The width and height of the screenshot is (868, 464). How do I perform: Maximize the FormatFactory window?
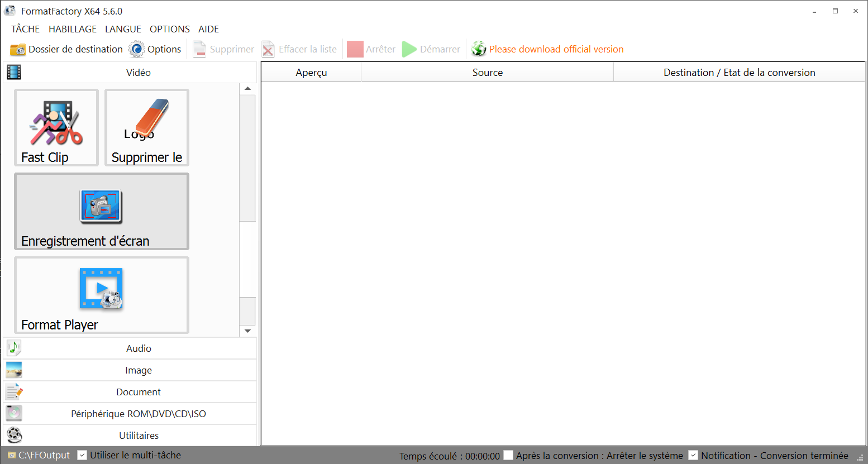(835, 11)
